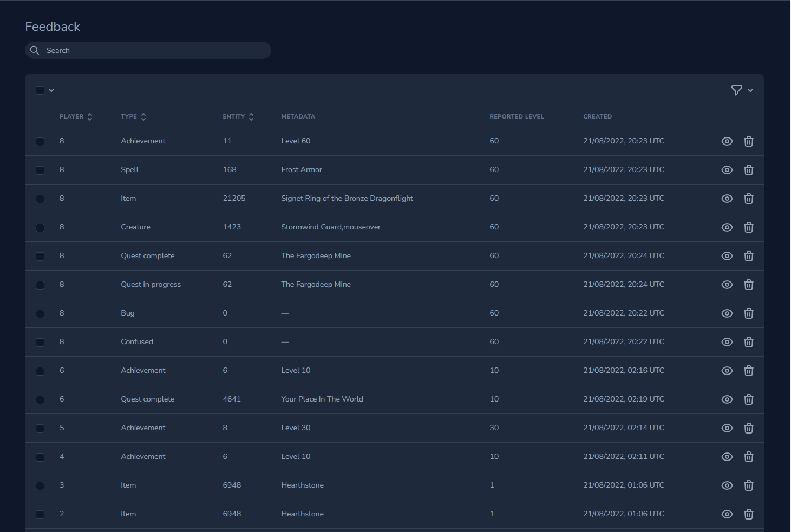Click the trash icon for Level 30 row
791x532 pixels.
pyautogui.click(x=748, y=428)
